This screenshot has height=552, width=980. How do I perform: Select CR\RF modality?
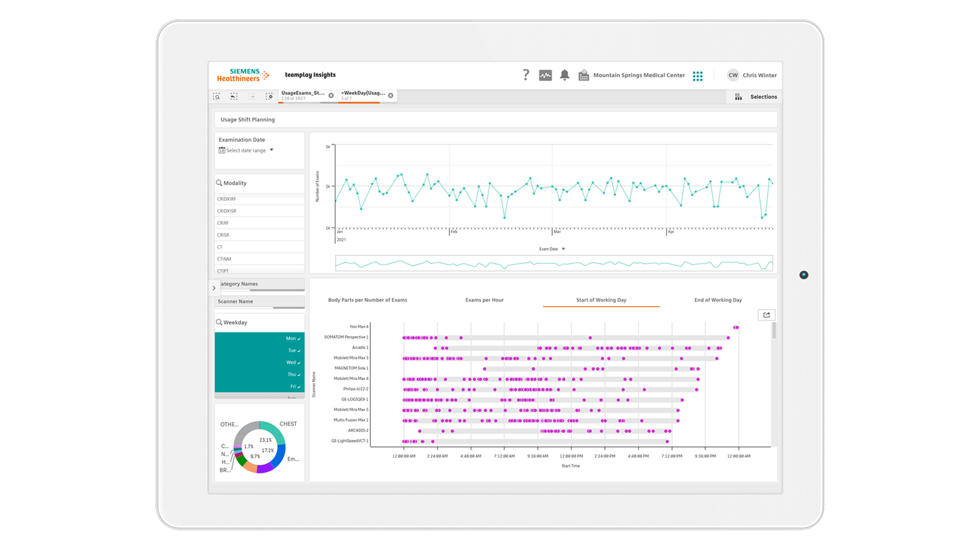pyautogui.click(x=260, y=223)
